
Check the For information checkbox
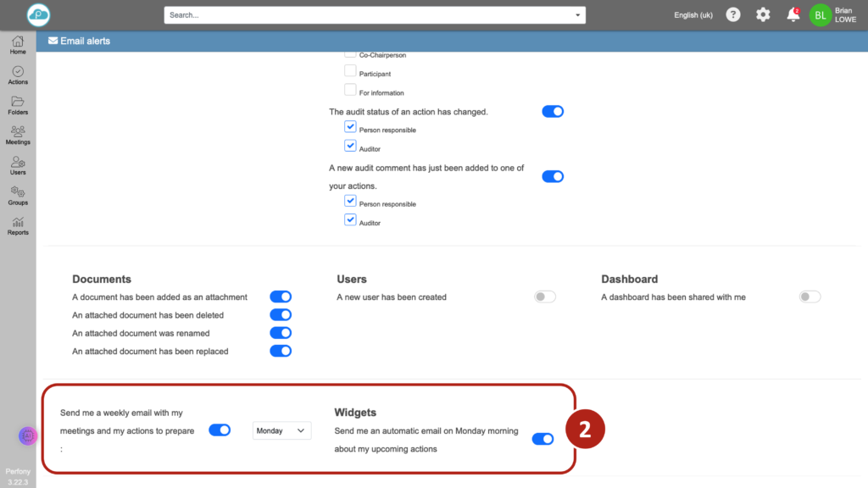(350, 91)
